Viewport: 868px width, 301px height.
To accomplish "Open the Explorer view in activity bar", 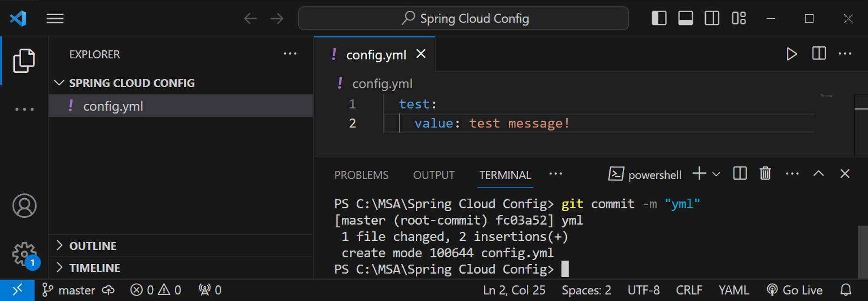I will (24, 60).
